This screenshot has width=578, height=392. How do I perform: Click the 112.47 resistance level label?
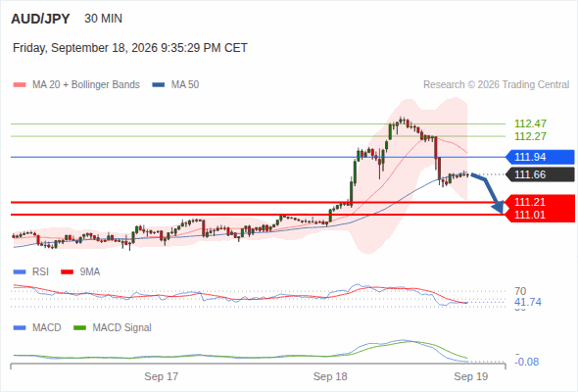pos(530,123)
